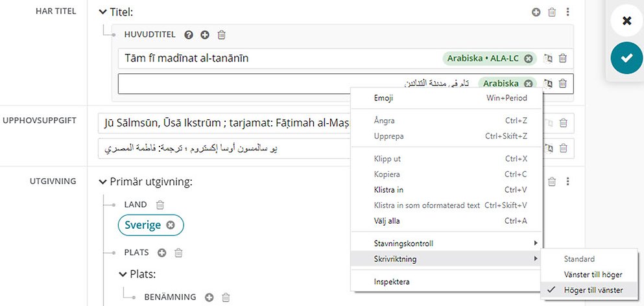Delete the ALA-LC title row
This screenshot has width=644, height=306.
tap(563, 59)
